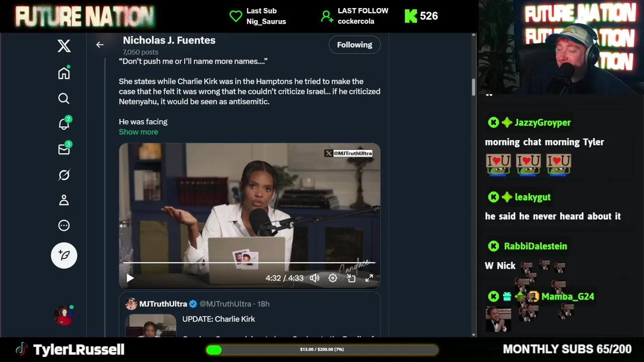The image size is (644, 362).
Task: Open the 18h timestamp of quoted post
Action: click(x=264, y=304)
